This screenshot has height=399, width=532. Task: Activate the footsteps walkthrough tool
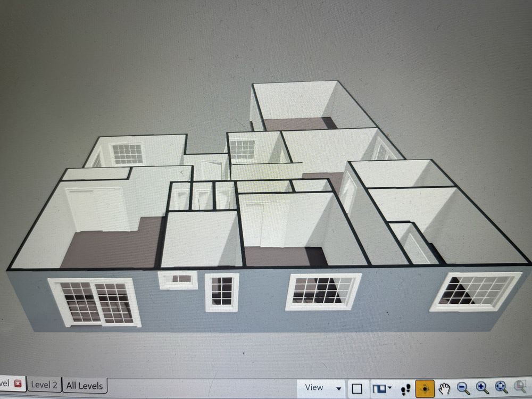coord(405,388)
